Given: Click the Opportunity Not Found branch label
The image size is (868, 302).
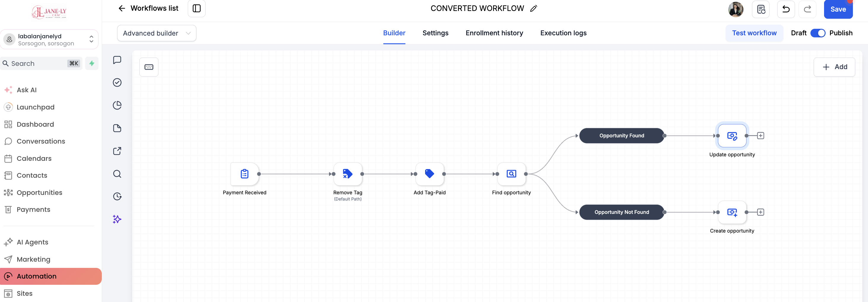Looking at the screenshot, I should (x=621, y=212).
